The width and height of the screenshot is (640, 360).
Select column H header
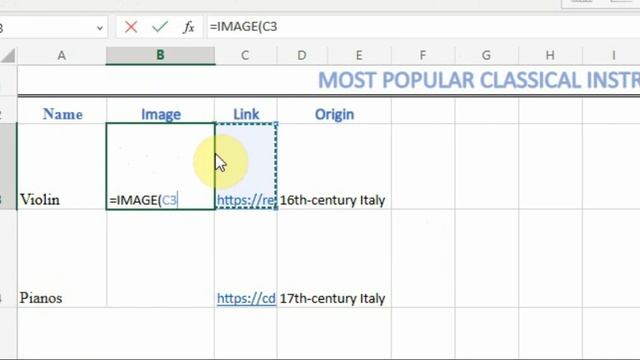click(550, 56)
